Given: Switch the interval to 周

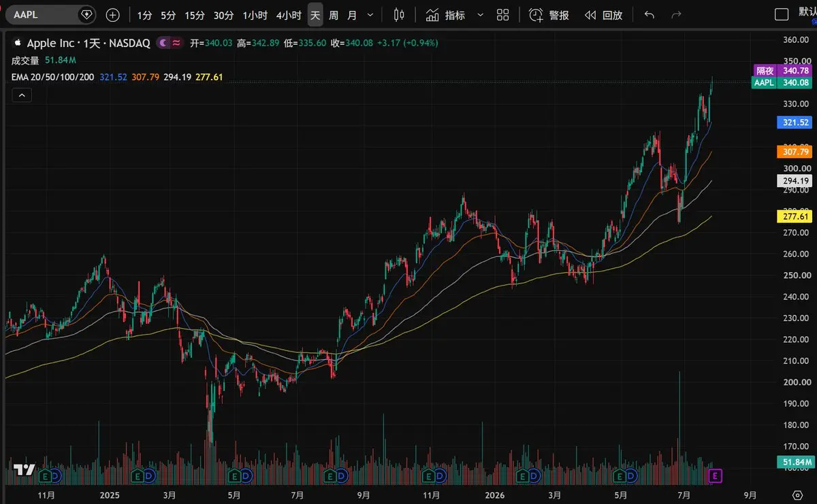Looking at the screenshot, I should click(334, 15).
